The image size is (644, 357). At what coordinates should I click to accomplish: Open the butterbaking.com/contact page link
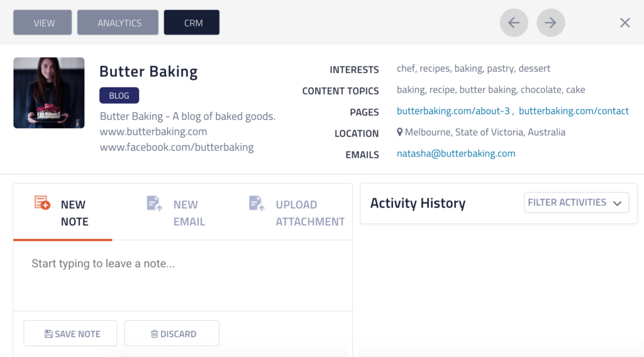tap(574, 111)
